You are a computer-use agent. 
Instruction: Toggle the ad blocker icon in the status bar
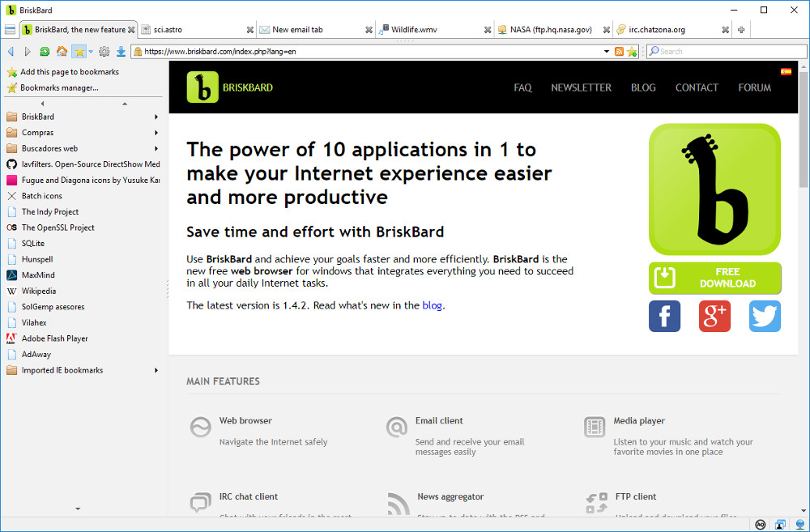coord(761,525)
